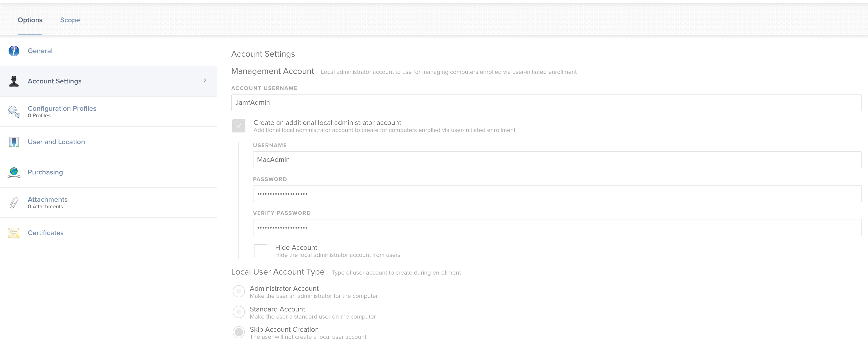This screenshot has height=361, width=868.
Task: Click the Configuration Profiles gears icon
Action: [14, 111]
